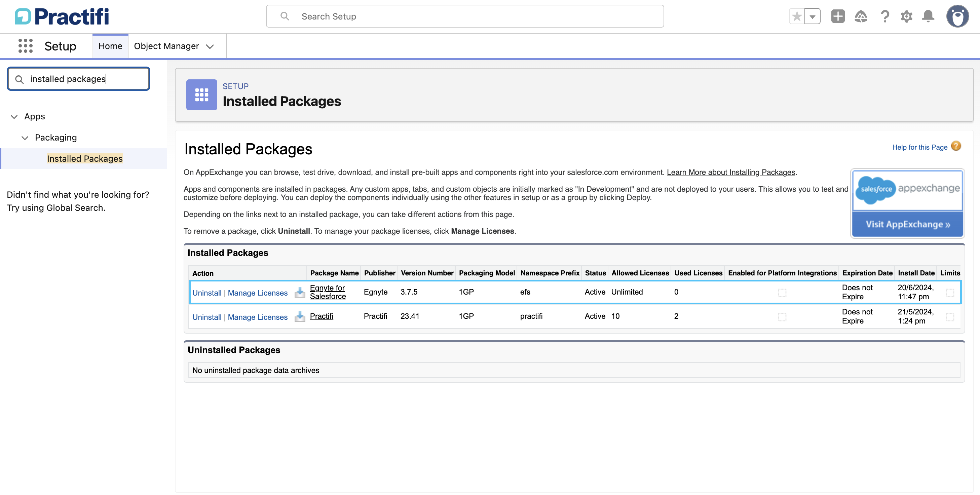Click the Practifi logo
The height and width of the screenshot is (495, 980).
coord(62,17)
